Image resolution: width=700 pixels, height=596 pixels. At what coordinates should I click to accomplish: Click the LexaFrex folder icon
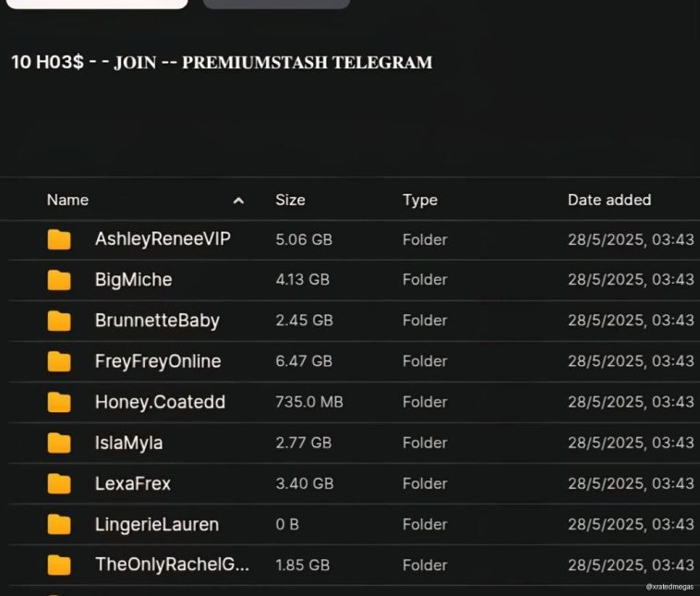pyautogui.click(x=59, y=483)
